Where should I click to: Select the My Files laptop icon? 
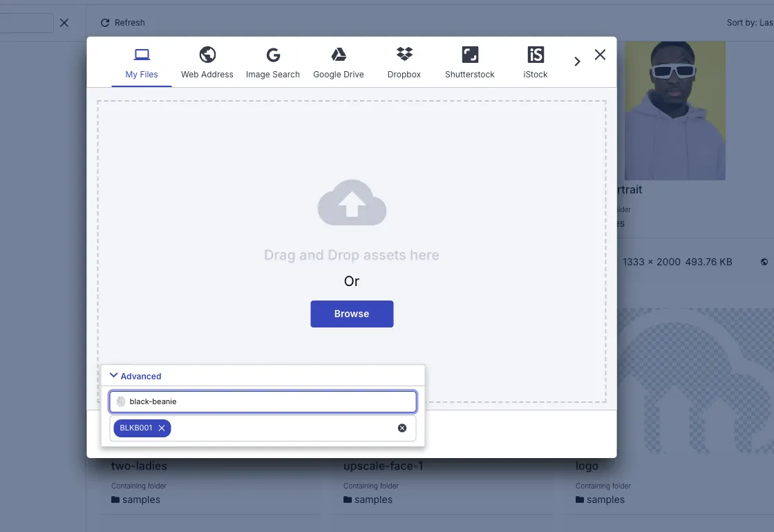pyautogui.click(x=142, y=55)
